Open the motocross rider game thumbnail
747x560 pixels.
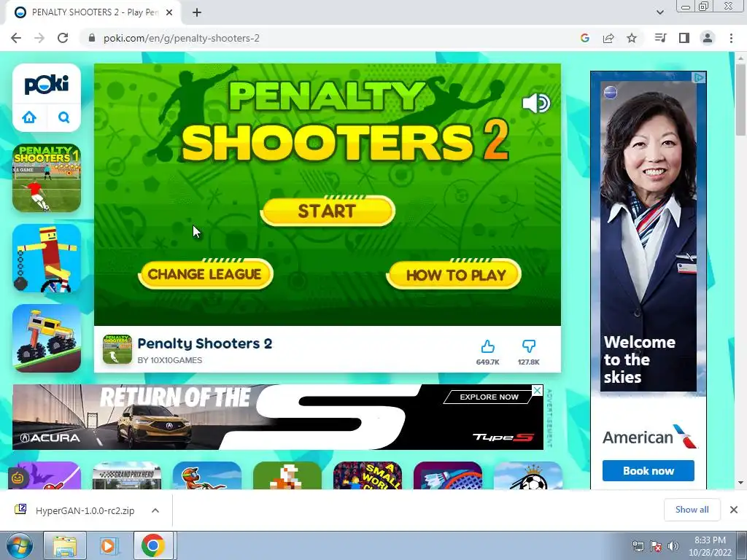pyautogui.click(x=207, y=475)
